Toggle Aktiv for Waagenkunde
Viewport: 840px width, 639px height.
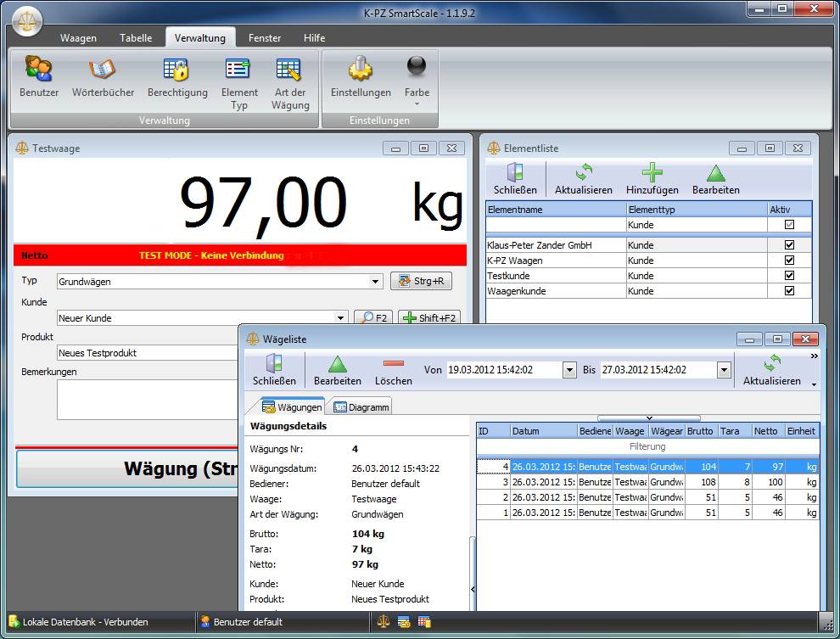click(789, 291)
